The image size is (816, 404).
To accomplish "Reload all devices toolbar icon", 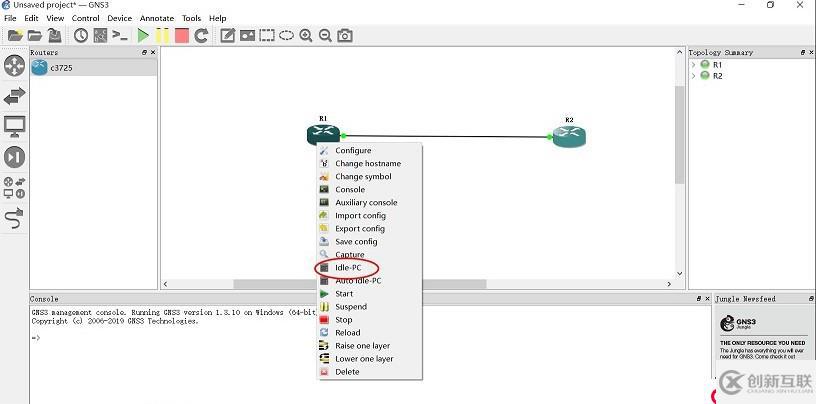I will click(x=201, y=35).
